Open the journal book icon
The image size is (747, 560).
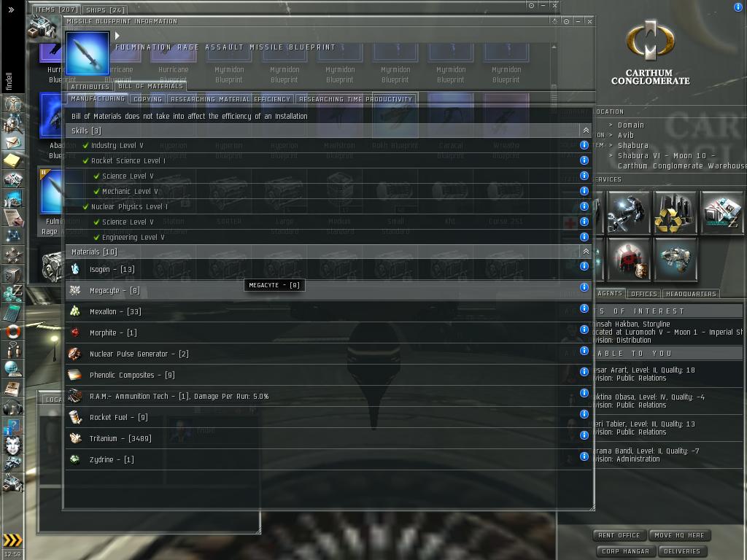[x=12, y=388]
